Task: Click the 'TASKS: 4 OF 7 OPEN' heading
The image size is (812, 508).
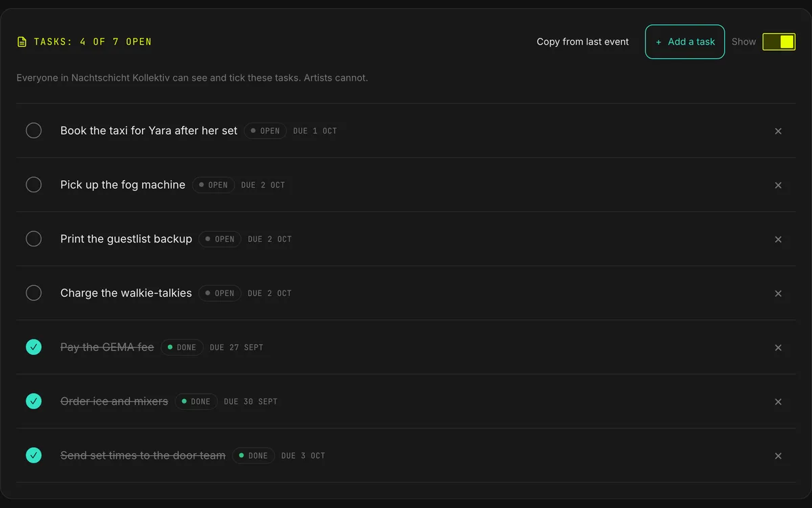Action: [93, 42]
